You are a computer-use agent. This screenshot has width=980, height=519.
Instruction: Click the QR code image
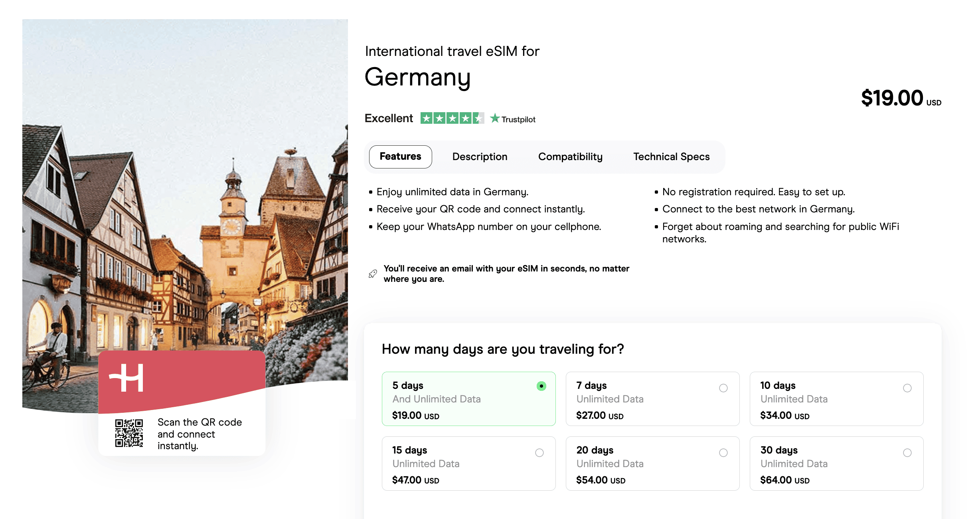point(129,433)
